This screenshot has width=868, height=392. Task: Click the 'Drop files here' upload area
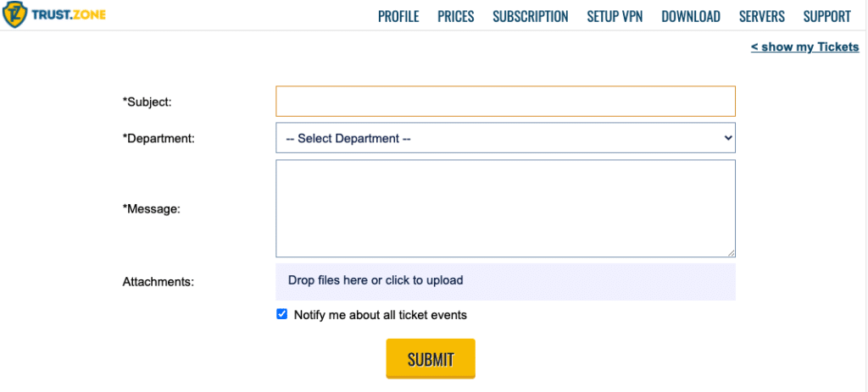click(x=505, y=281)
